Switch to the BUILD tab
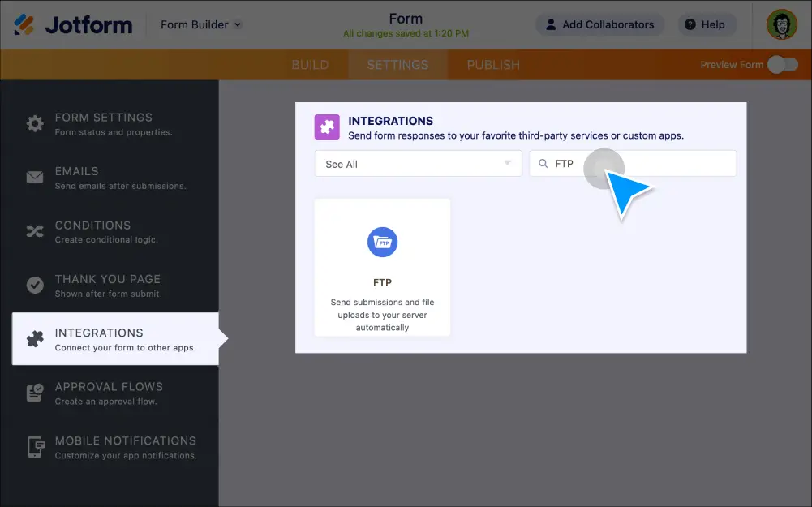The image size is (812, 507). click(311, 65)
